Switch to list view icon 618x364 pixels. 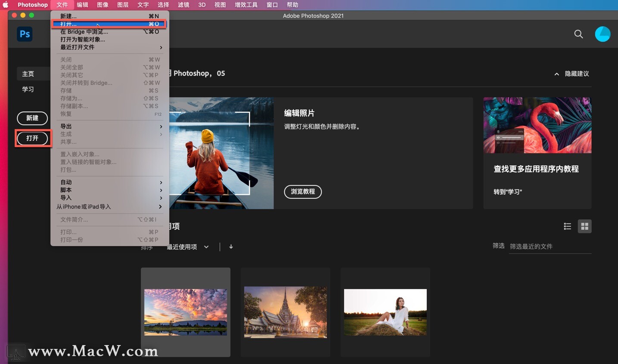pos(568,226)
